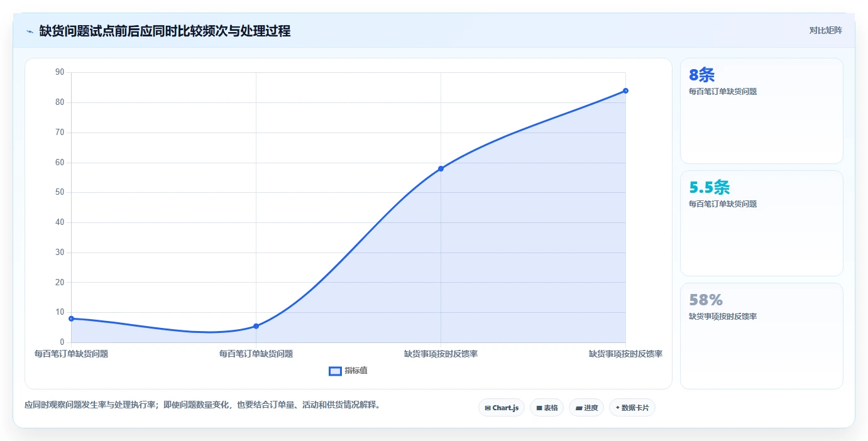
Task: Click the 58% value in the third card
Action: (706, 300)
